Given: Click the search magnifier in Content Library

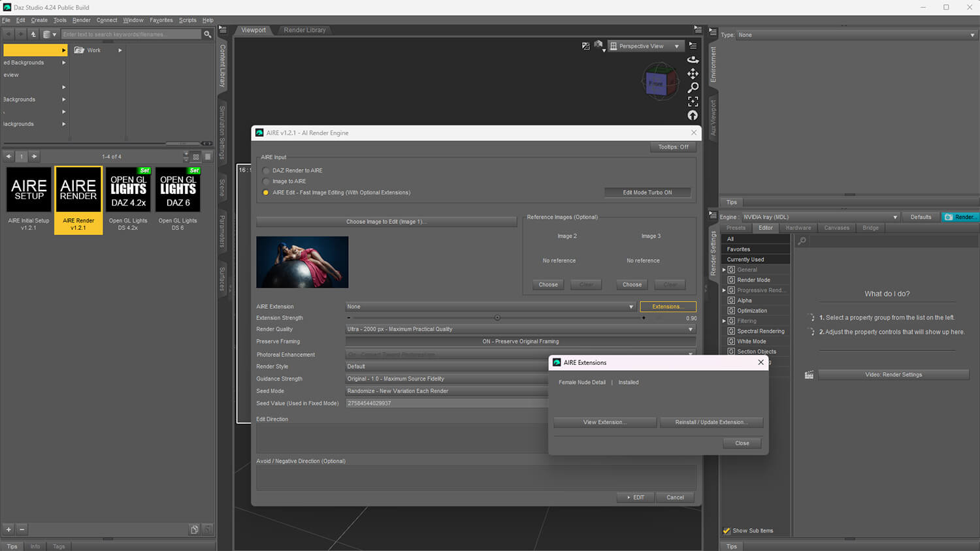Looking at the screenshot, I should [x=207, y=34].
